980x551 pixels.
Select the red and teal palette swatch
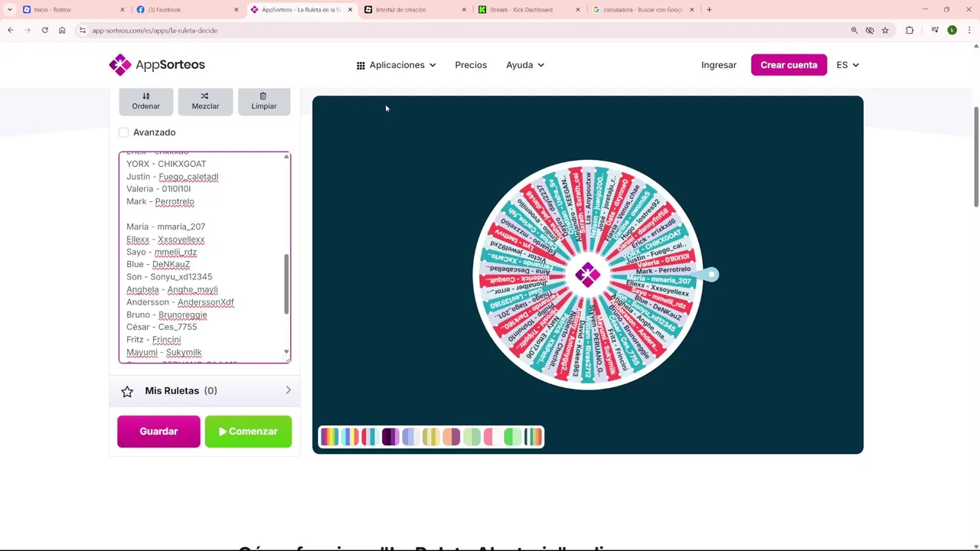371,437
